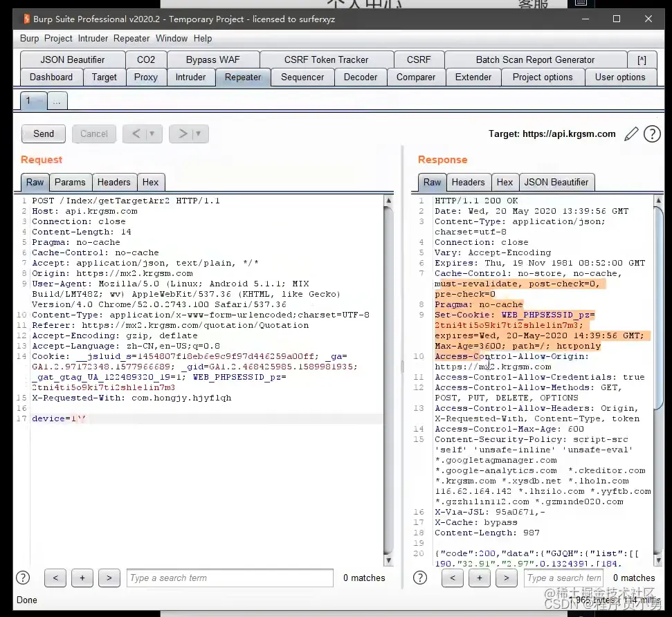Switch response view to Hex tab

505,182
